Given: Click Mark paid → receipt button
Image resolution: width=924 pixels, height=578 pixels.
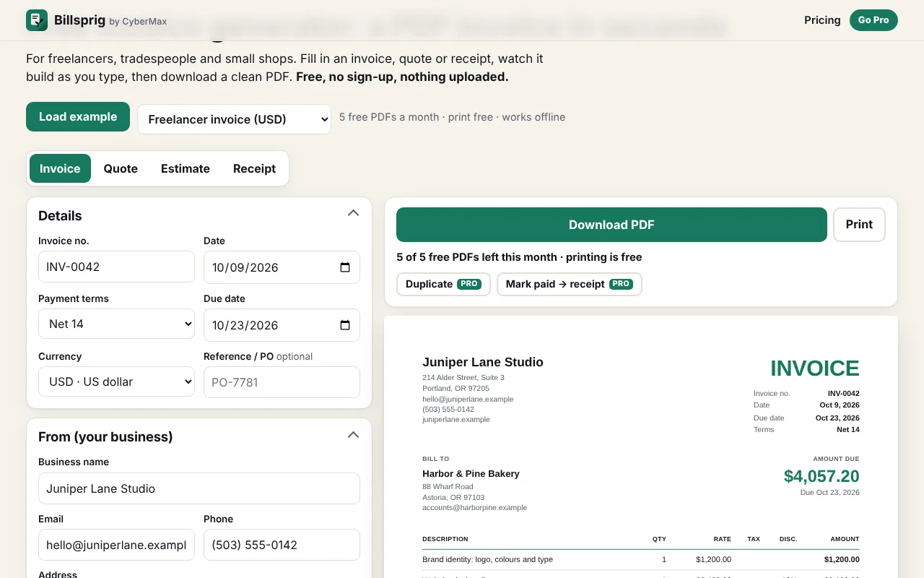Looking at the screenshot, I should (x=570, y=284).
